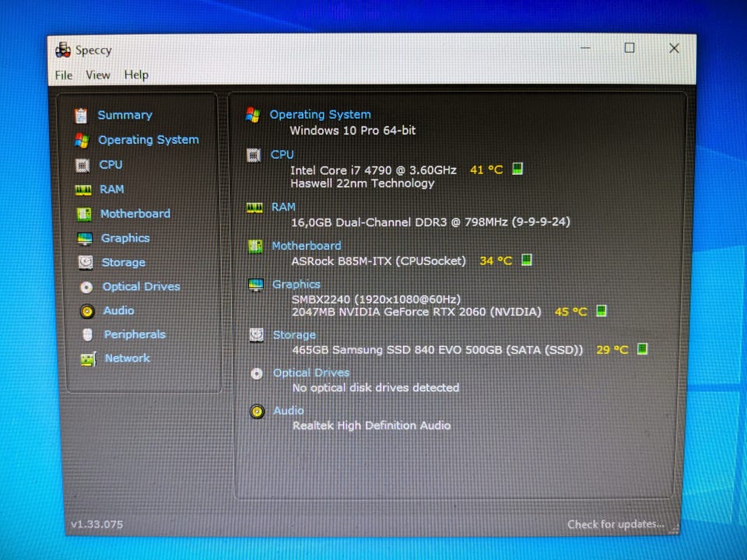Open the Motherboard heading link in summary
747x560 pixels.
[307, 246]
